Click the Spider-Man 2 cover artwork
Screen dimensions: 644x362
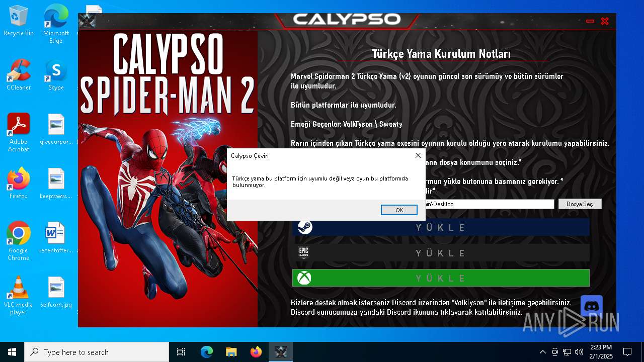click(x=168, y=179)
